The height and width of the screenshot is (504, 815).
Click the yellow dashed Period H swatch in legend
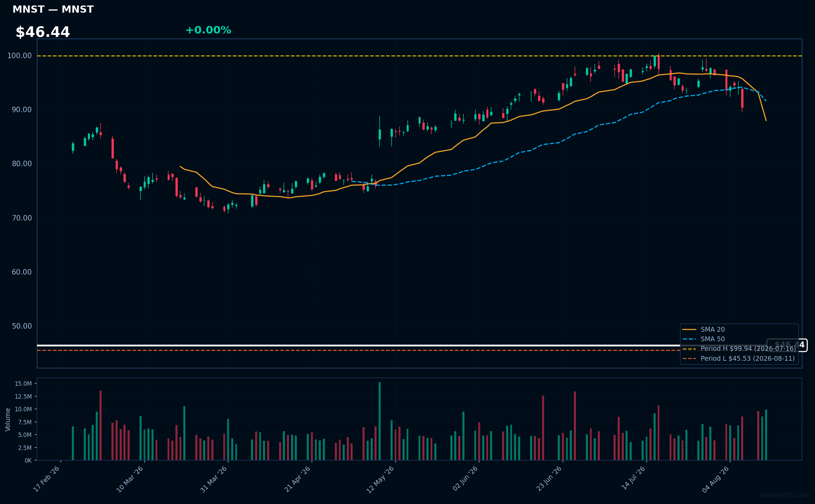[689, 349]
